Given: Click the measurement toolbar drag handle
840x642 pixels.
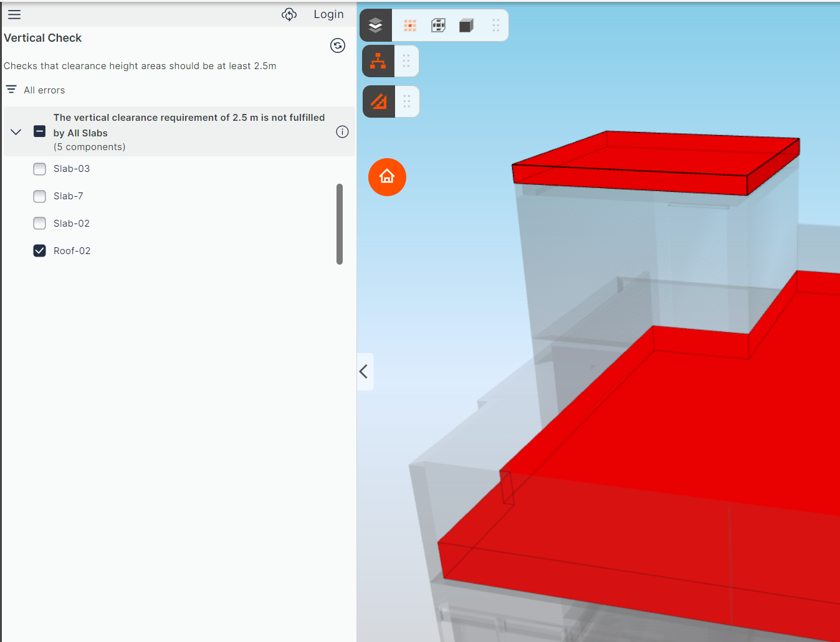Looking at the screenshot, I should coord(407,101).
